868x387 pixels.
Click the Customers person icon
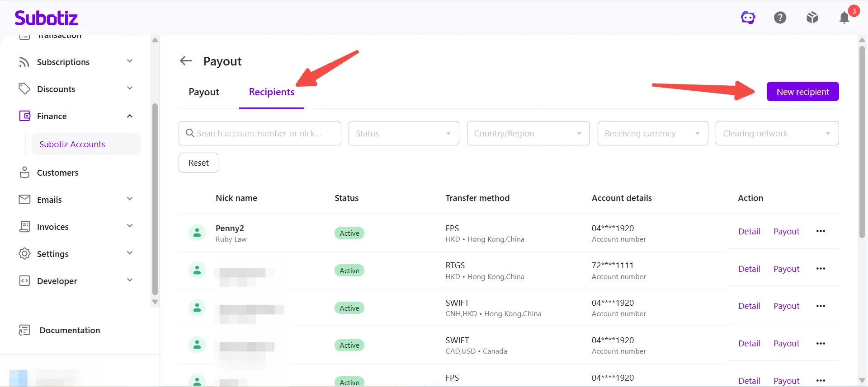pos(24,172)
